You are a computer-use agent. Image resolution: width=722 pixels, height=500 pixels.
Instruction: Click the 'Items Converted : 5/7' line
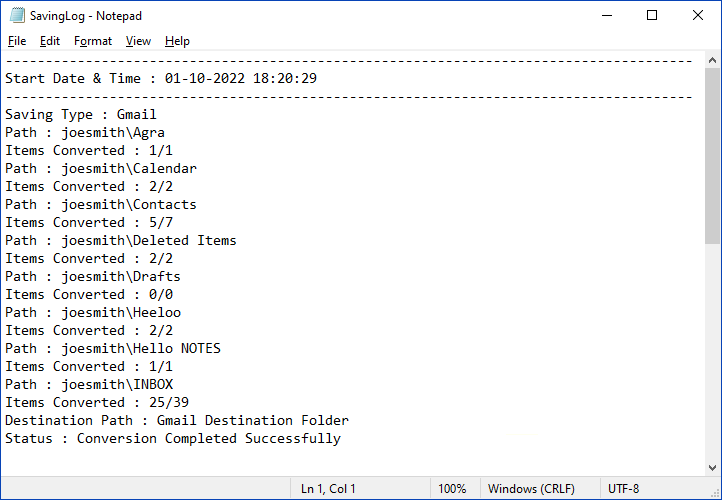pos(89,222)
